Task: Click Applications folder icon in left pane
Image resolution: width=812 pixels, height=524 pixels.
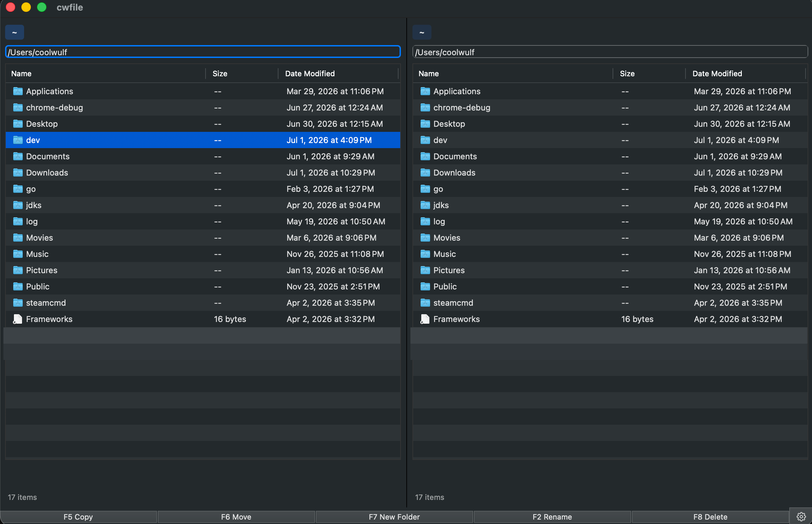Action: click(x=18, y=91)
